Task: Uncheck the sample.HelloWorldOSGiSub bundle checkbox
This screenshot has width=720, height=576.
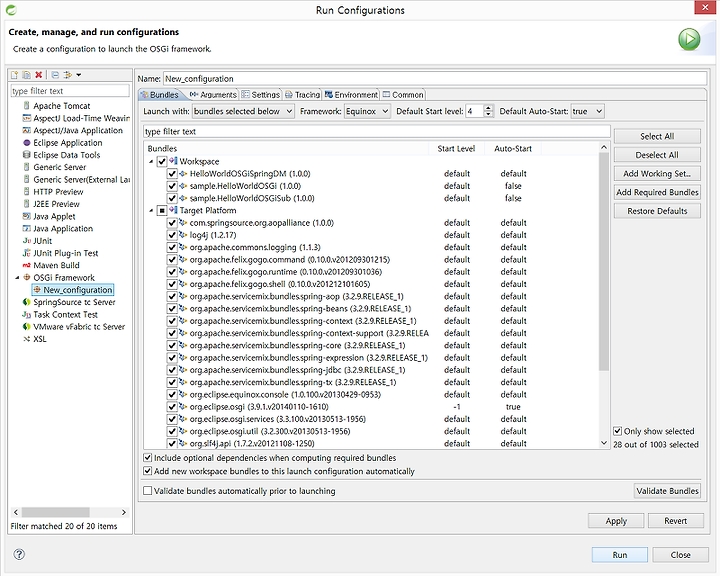Action: pyautogui.click(x=172, y=198)
